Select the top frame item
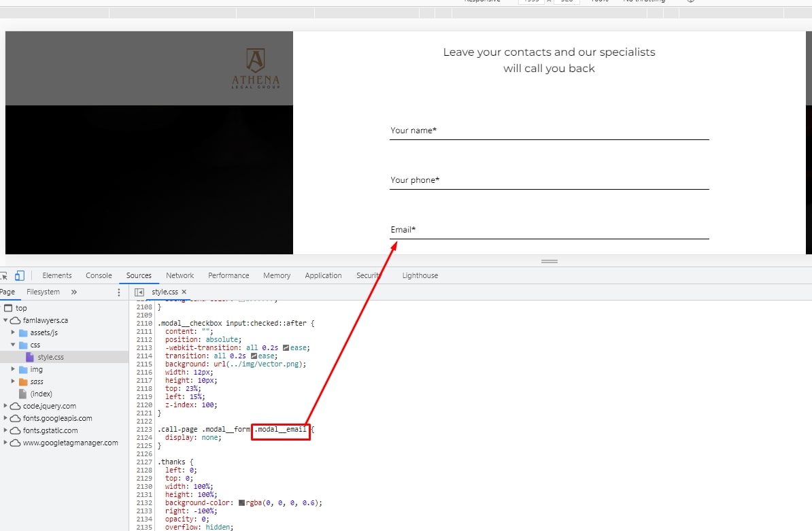Screen dimensions: 812x531 pyautogui.click(x=21, y=308)
